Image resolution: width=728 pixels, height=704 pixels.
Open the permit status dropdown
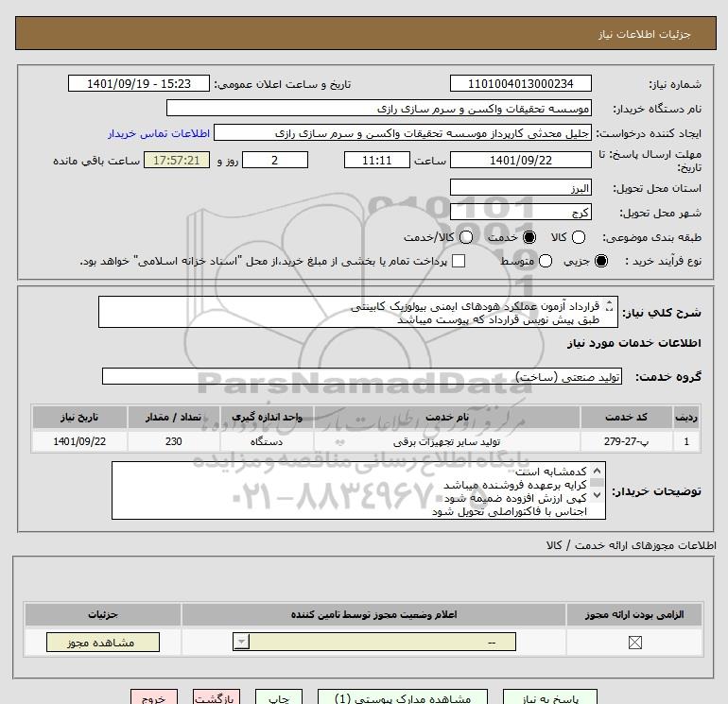pyautogui.click(x=374, y=642)
